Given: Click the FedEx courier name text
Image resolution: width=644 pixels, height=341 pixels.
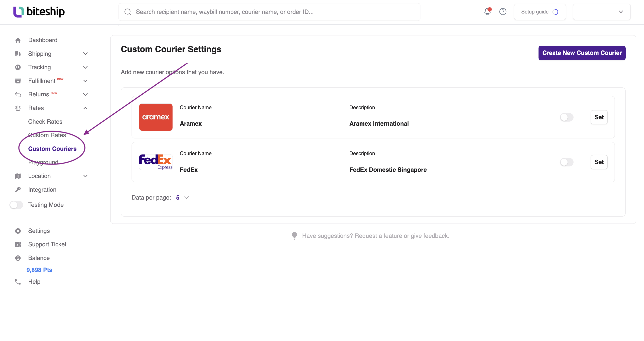Looking at the screenshot, I should click(189, 170).
